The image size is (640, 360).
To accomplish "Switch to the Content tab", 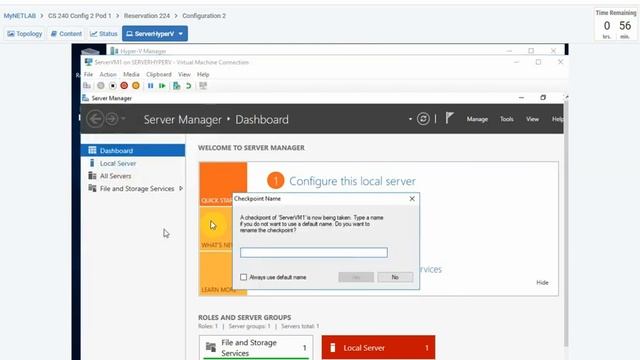I will (66, 34).
